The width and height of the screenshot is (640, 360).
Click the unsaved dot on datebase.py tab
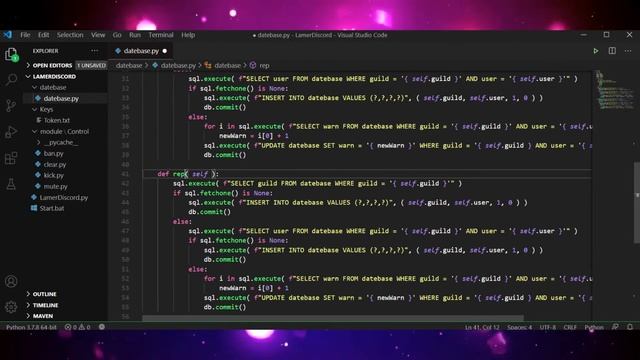tap(165, 51)
